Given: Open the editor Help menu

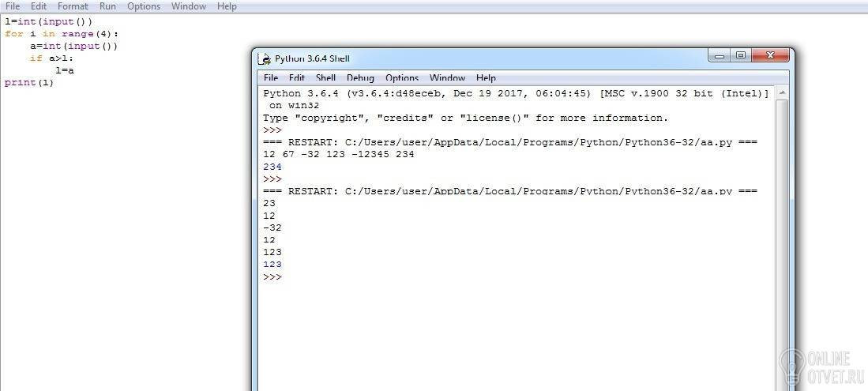Looking at the screenshot, I should click(x=227, y=6).
